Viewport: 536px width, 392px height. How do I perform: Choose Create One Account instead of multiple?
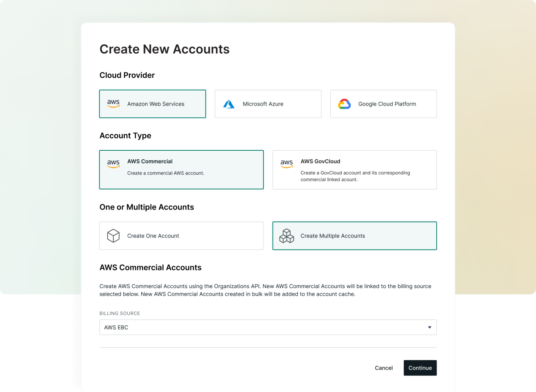click(x=181, y=235)
